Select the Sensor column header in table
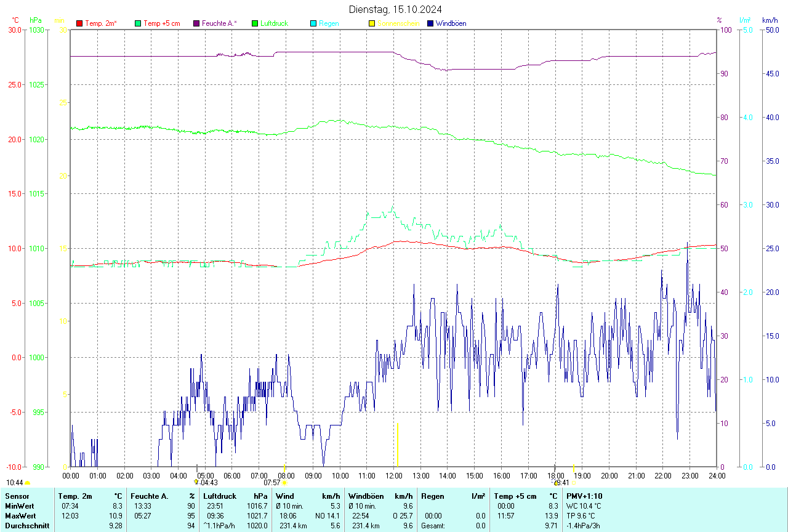Screen dimensions: 788x532 (x=17, y=496)
